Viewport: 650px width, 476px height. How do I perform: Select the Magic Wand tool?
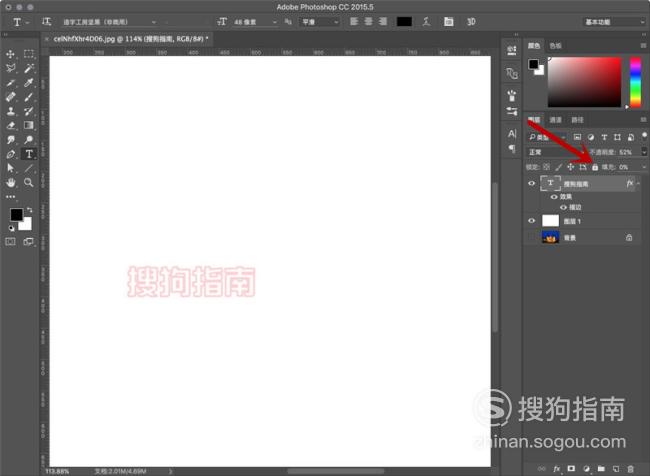click(29, 68)
